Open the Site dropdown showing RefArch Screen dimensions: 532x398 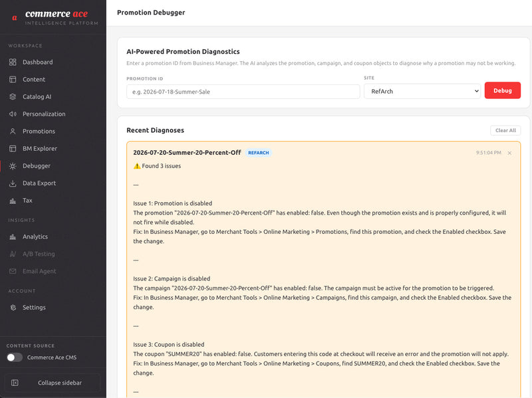pyautogui.click(x=422, y=91)
